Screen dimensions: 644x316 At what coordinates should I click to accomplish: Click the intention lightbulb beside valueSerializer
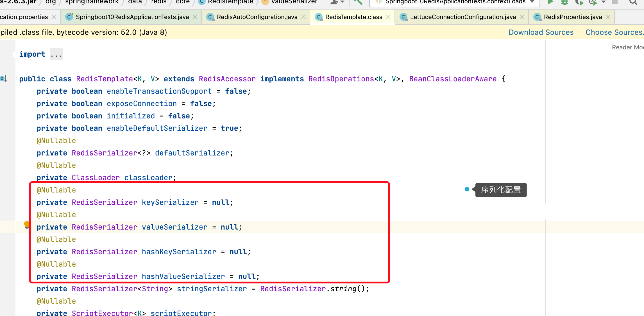pyautogui.click(x=27, y=225)
